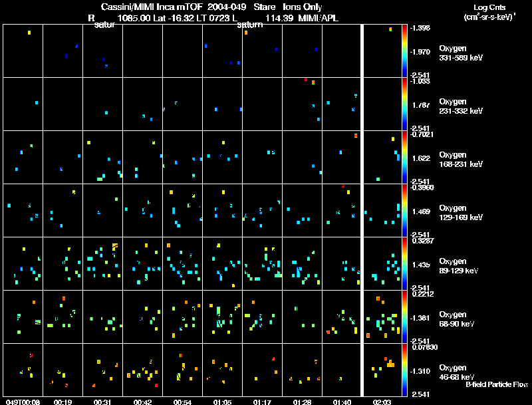Viewport: 532px width, 405px height.
Task: Click the '01:28' time label
Action: point(302,402)
